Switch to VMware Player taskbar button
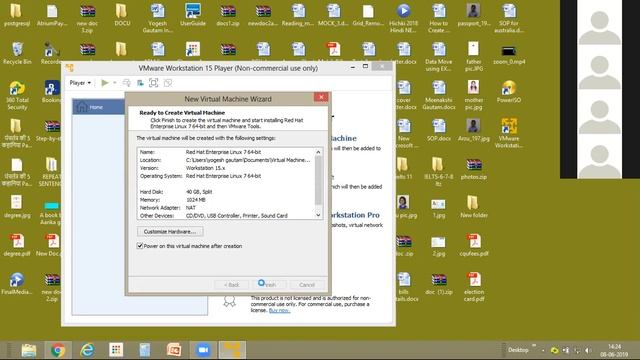 click(x=232, y=350)
